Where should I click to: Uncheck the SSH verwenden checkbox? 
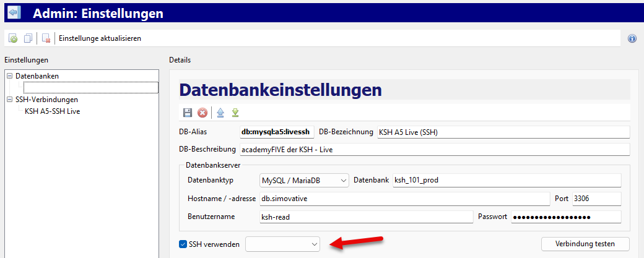click(x=183, y=244)
